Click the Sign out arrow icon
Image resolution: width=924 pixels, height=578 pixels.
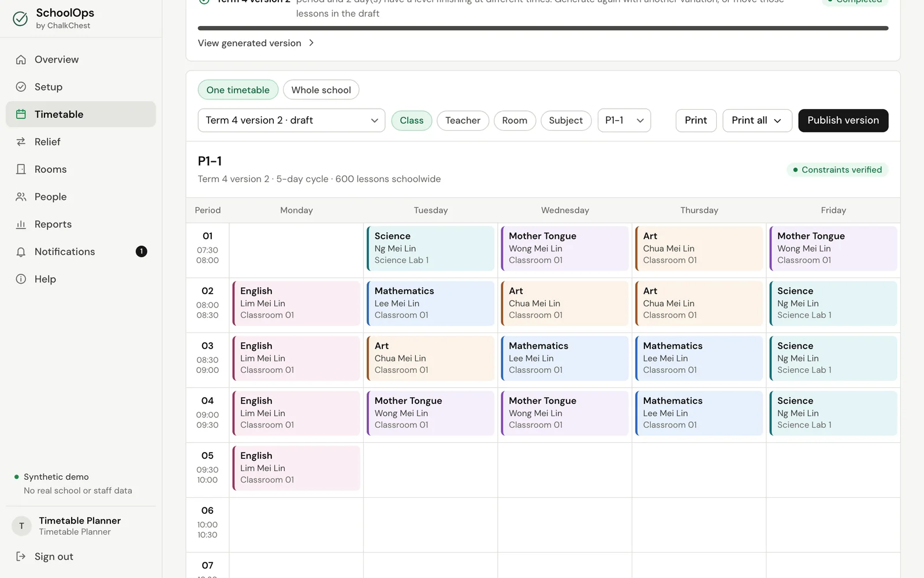21,557
